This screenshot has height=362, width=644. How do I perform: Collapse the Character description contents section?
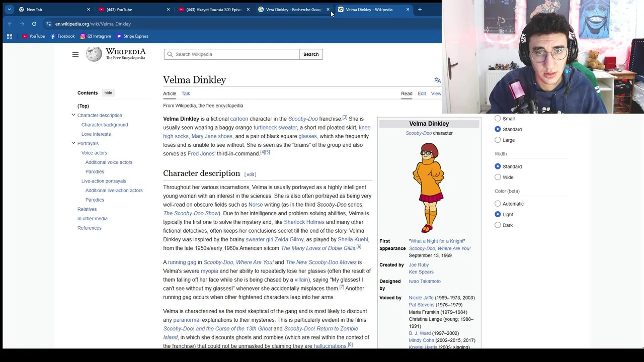click(x=73, y=115)
